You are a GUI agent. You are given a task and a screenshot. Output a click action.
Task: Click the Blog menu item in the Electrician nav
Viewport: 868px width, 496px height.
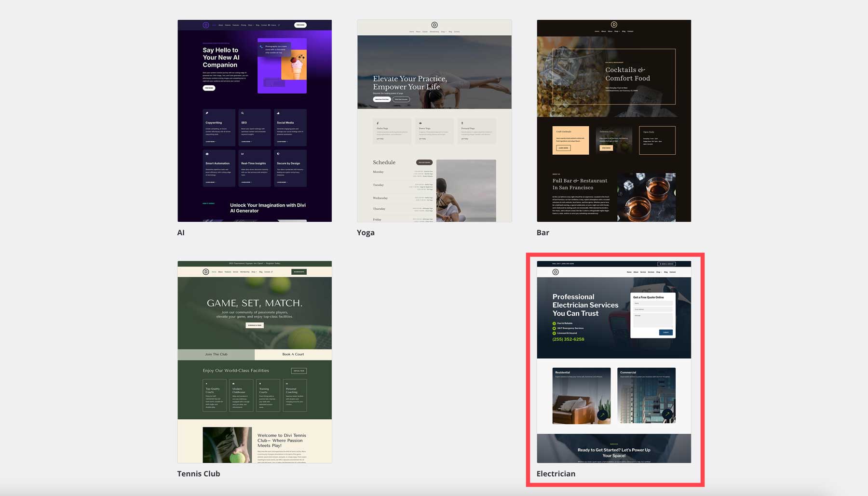(x=665, y=272)
